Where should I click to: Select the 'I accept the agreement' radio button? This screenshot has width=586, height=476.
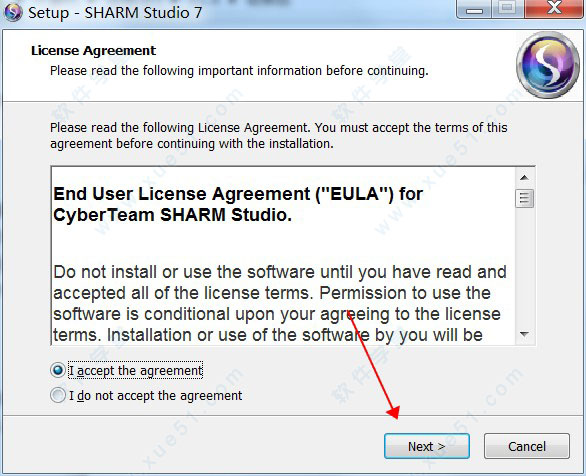pyautogui.click(x=58, y=370)
